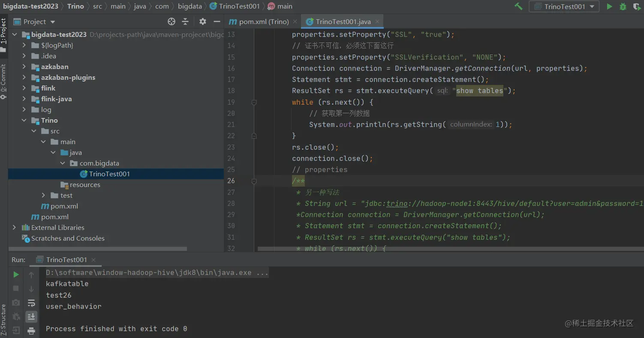This screenshot has width=644, height=338.
Task: Click console output line kafkatable
Action: coord(67,284)
